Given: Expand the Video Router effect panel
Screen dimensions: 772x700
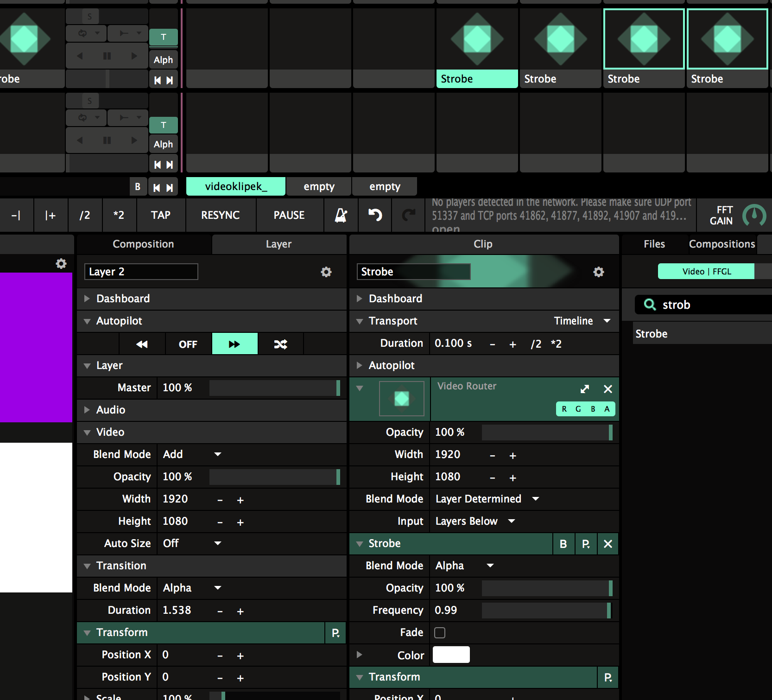Looking at the screenshot, I should (x=585, y=389).
